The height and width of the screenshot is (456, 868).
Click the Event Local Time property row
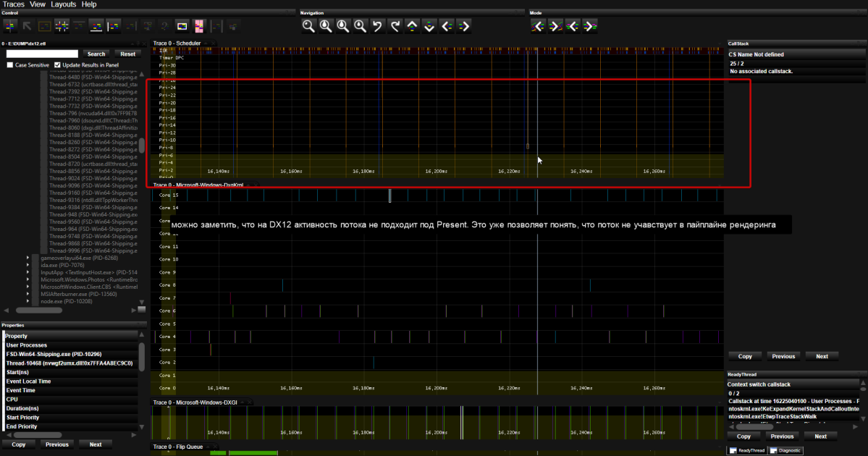70,381
